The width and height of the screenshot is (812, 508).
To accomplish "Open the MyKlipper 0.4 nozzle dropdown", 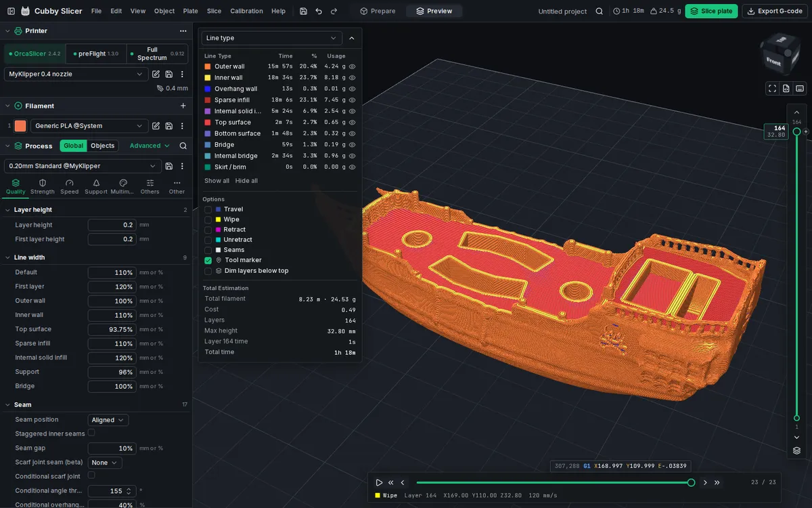I will (76, 74).
